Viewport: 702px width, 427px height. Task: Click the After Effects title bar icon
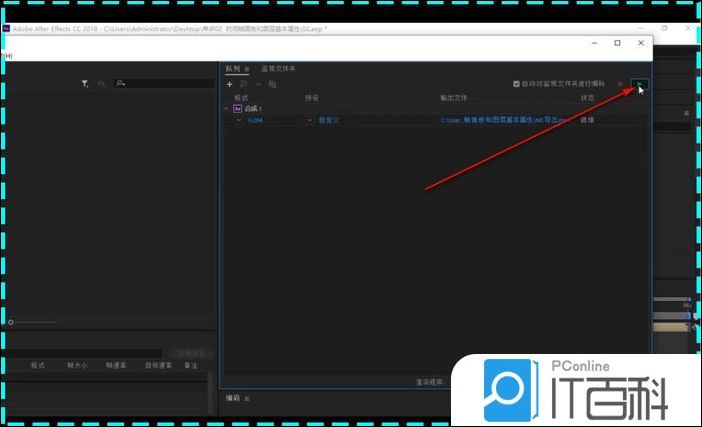click(6, 29)
